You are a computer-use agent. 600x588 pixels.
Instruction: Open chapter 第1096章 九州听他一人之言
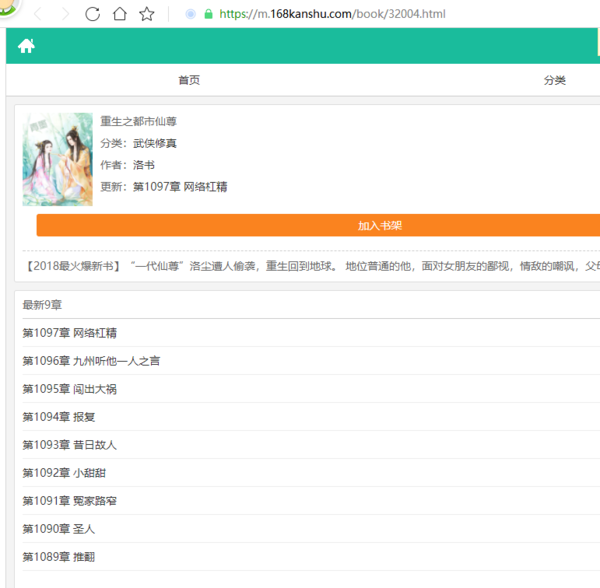tap(91, 361)
